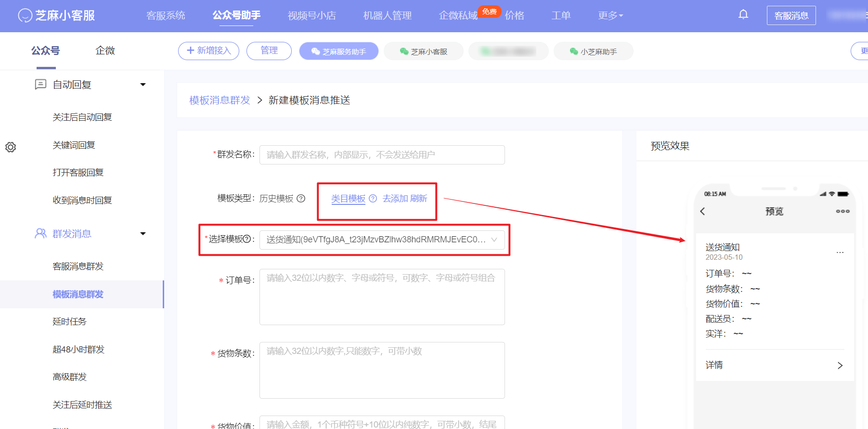This screenshot has width=868, height=429.
Task: Click the 货物条数 text area
Action: pyautogui.click(x=382, y=370)
